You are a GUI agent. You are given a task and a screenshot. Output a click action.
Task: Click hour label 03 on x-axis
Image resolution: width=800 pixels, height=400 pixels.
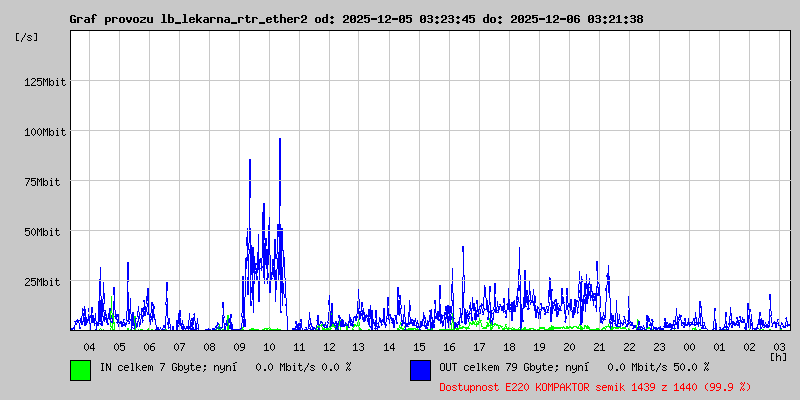point(779,347)
